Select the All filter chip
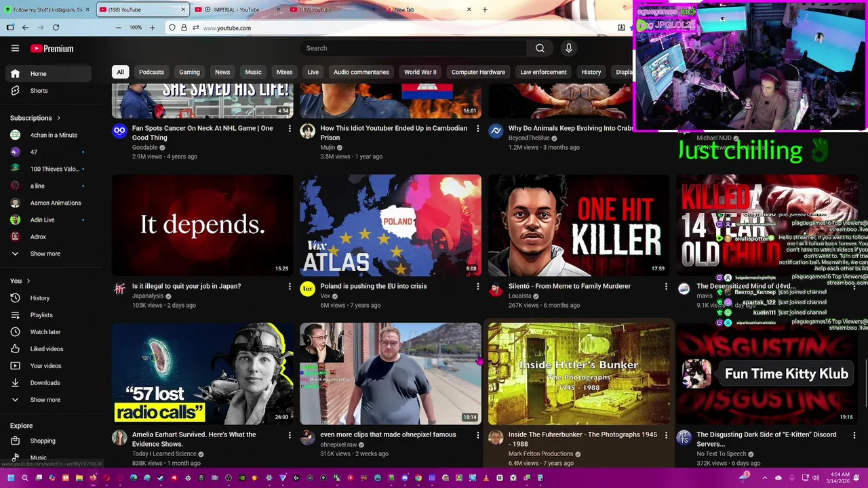 click(x=120, y=72)
